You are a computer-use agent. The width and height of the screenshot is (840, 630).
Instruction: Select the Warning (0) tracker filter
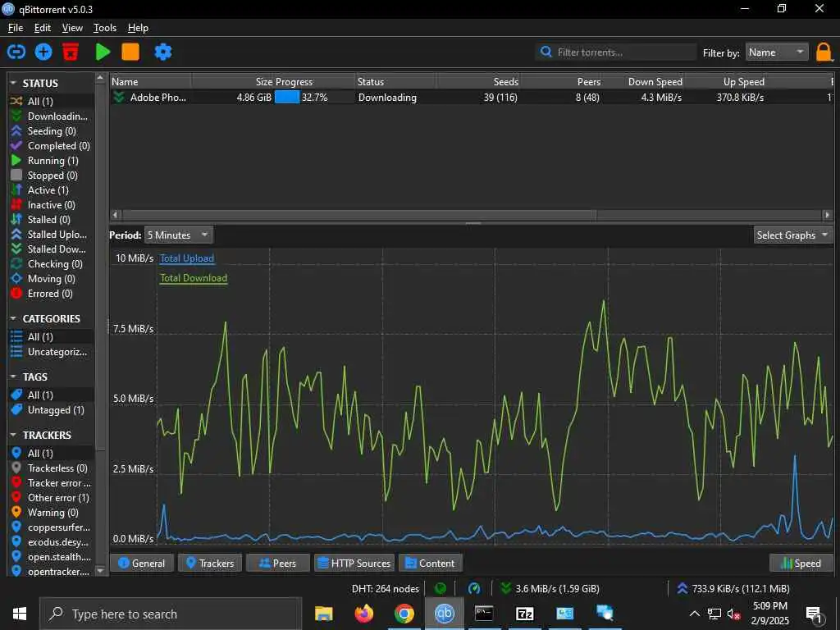[x=52, y=513]
